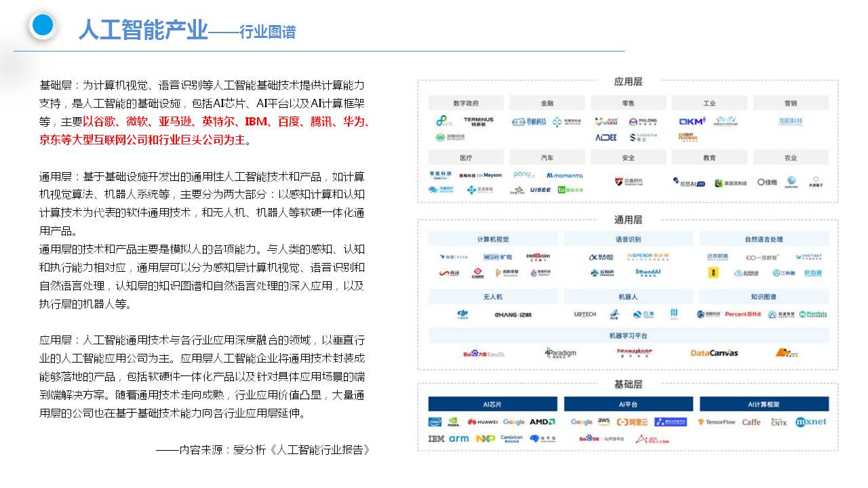This screenshot has height=488, width=868.
Task: Click the AWS logo under AI平台
Action: coord(604,421)
